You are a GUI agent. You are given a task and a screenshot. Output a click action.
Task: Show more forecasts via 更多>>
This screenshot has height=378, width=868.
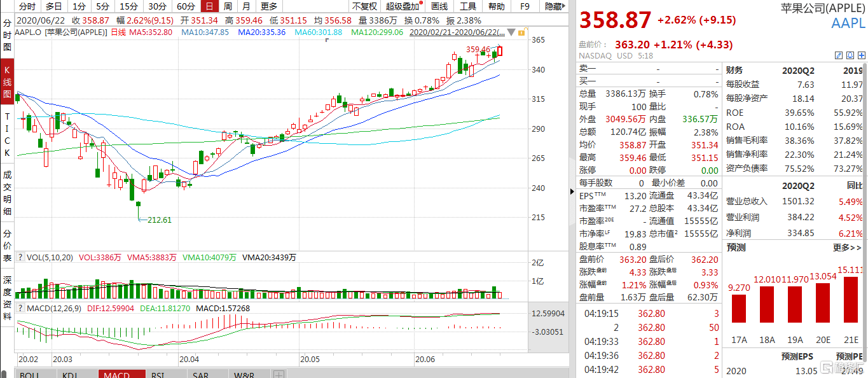(846, 248)
